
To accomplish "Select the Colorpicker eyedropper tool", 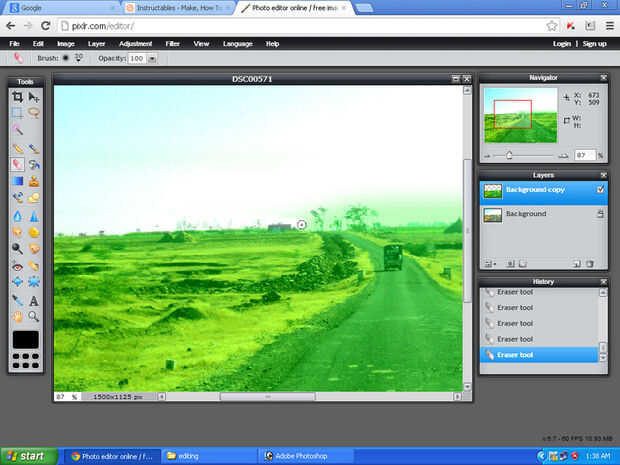I will coord(17,301).
